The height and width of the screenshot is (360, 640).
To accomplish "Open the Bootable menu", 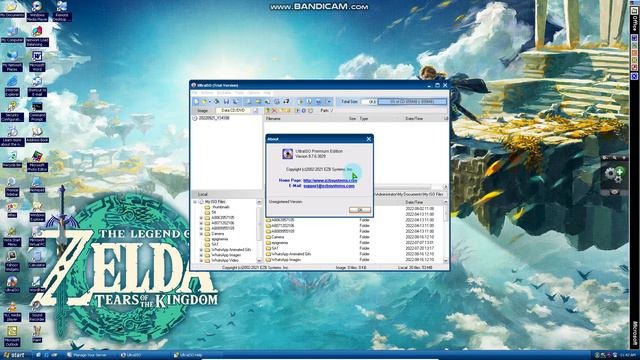I will 224,93.
